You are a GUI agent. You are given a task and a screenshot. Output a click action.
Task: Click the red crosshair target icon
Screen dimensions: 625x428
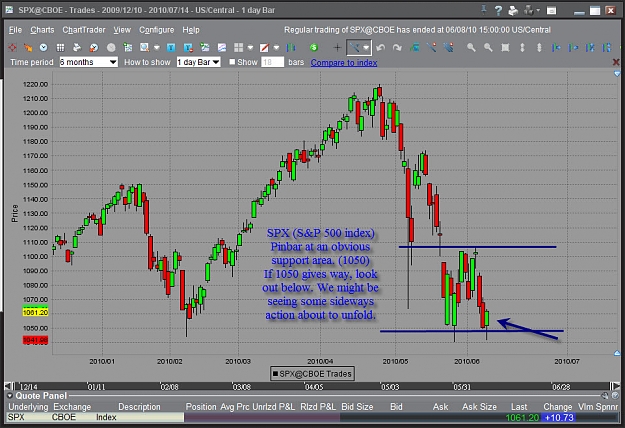(x=12, y=48)
